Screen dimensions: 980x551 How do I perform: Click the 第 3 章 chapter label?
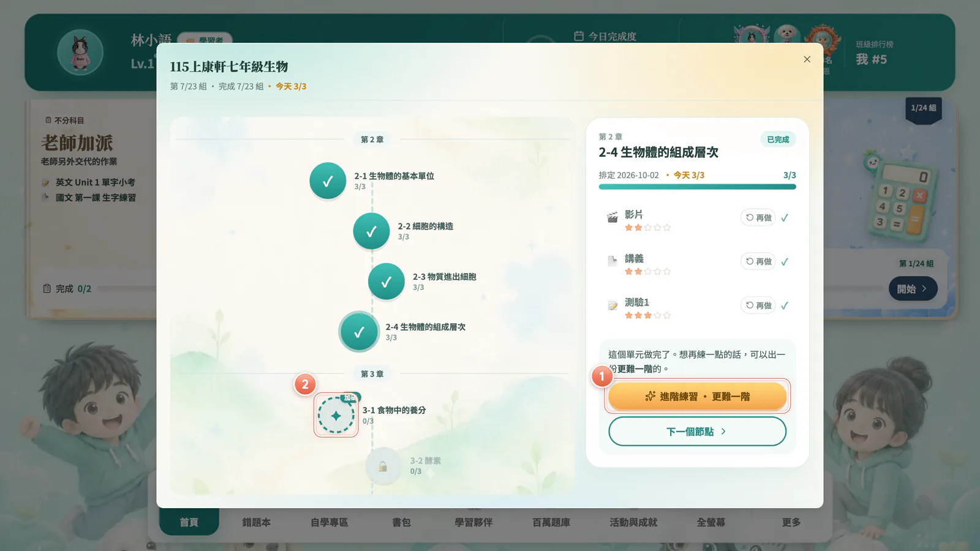(372, 373)
